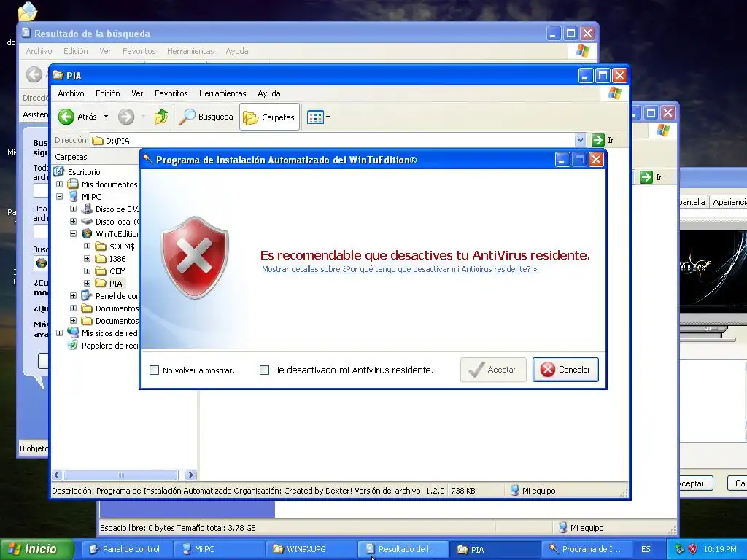This screenshot has width=747, height=560.
Task: Open the Ver menu in PIA window
Action: [137, 93]
